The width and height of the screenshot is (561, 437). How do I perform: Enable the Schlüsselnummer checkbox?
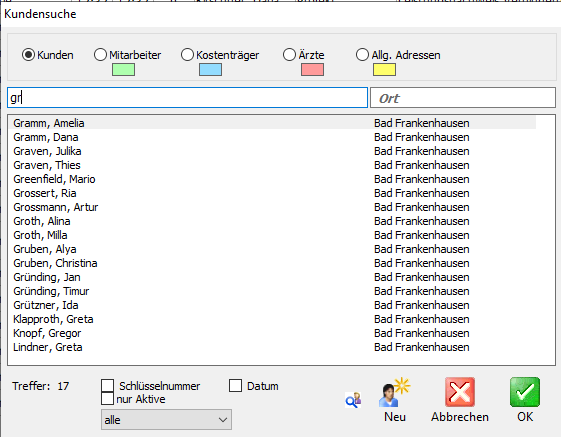pyautogui.click(x=107, y=386)
